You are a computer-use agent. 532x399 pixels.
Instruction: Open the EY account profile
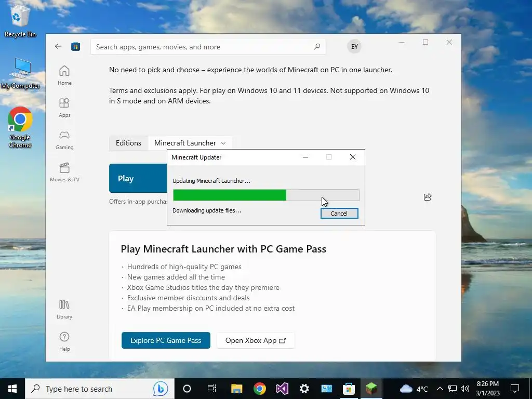click(354, 46)
